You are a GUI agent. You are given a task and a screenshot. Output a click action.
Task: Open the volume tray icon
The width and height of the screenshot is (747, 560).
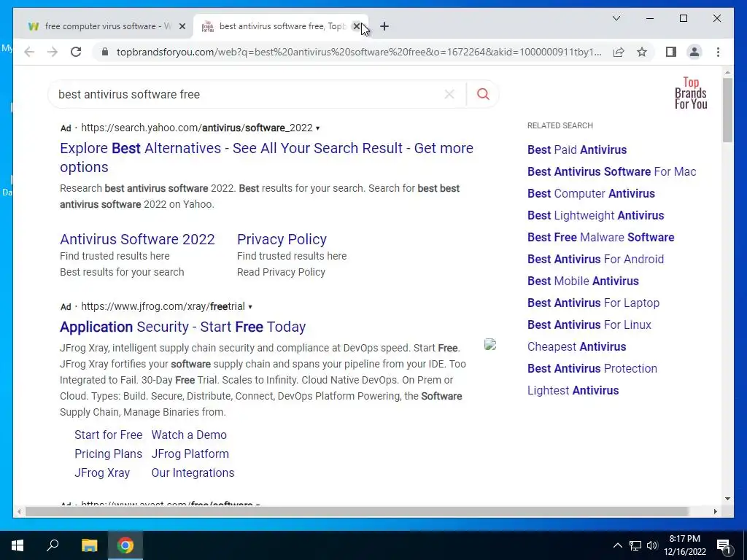[x=652, y=545]
